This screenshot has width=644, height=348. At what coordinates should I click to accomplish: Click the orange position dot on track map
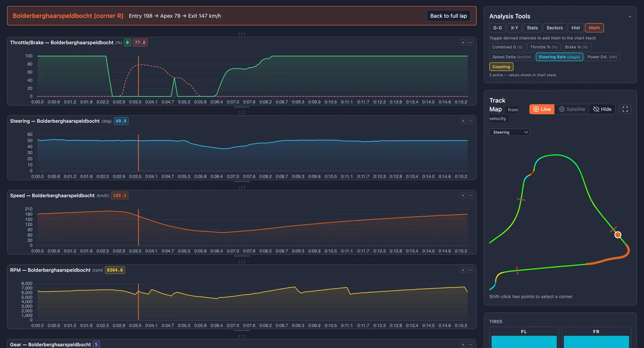tap(618, 235)
